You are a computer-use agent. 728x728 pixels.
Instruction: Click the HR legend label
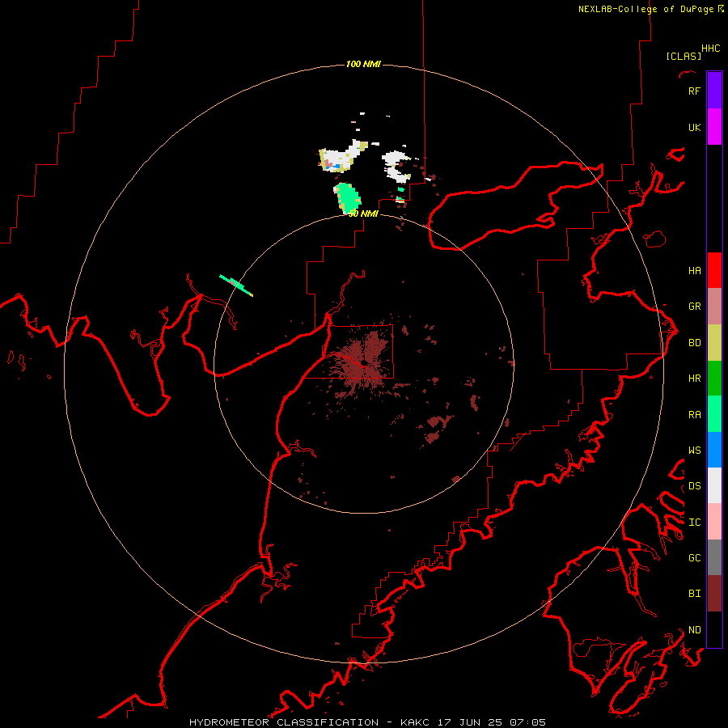(x=694, y=378)
